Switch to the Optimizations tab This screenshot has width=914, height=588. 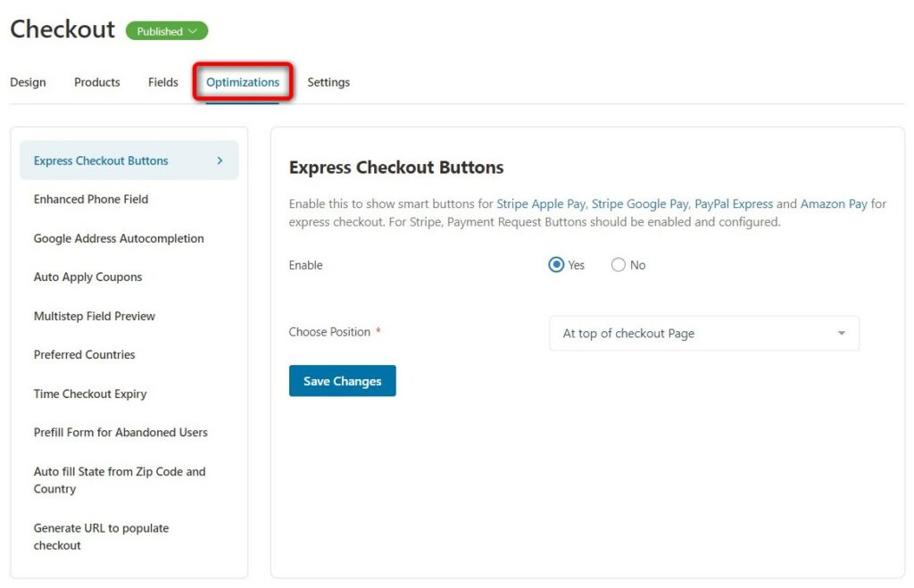243,82
